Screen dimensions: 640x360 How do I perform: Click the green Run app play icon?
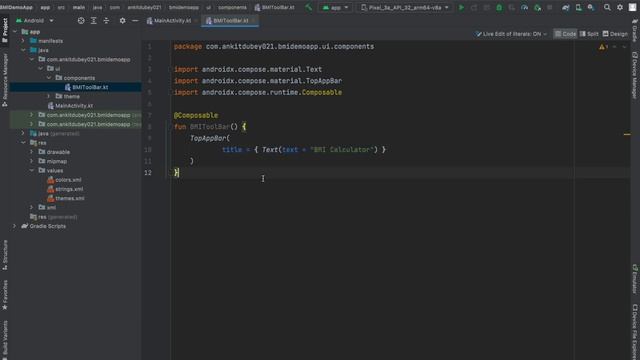(461, 7)
